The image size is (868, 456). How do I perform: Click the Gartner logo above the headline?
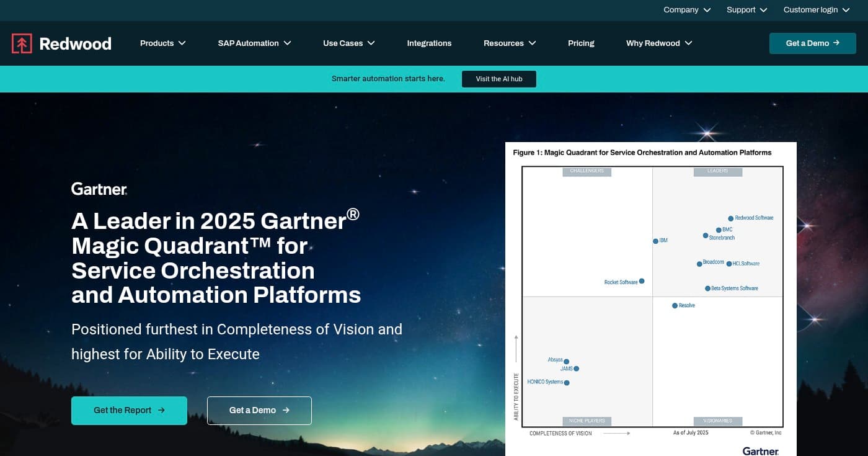[x=99, y=189]
